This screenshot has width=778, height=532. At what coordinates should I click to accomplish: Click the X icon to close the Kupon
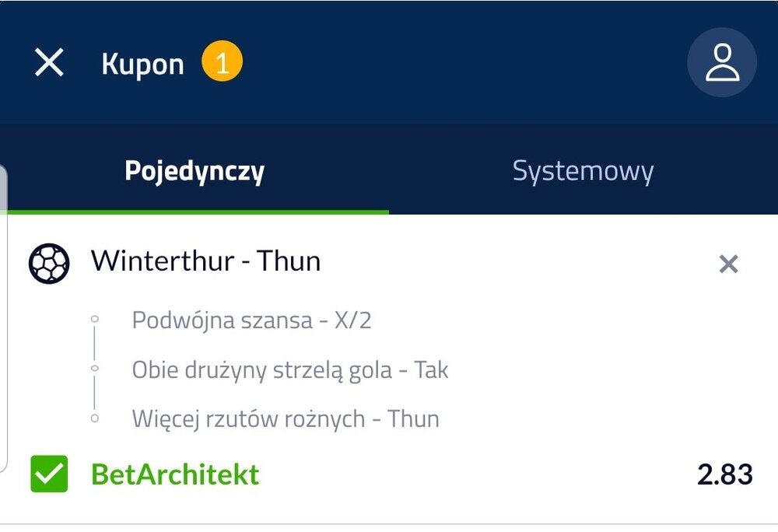tap(48, 62)
